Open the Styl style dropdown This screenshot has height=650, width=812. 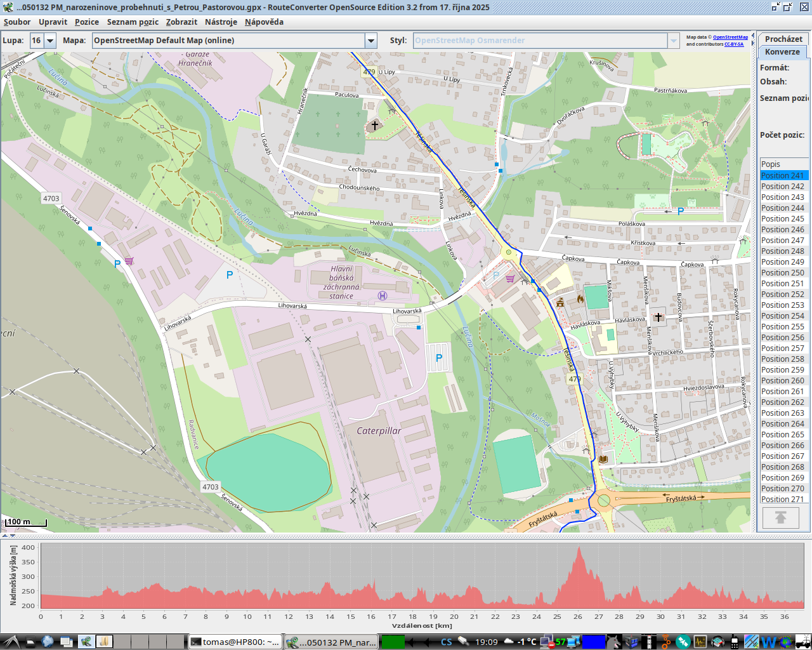coord(674,41)
